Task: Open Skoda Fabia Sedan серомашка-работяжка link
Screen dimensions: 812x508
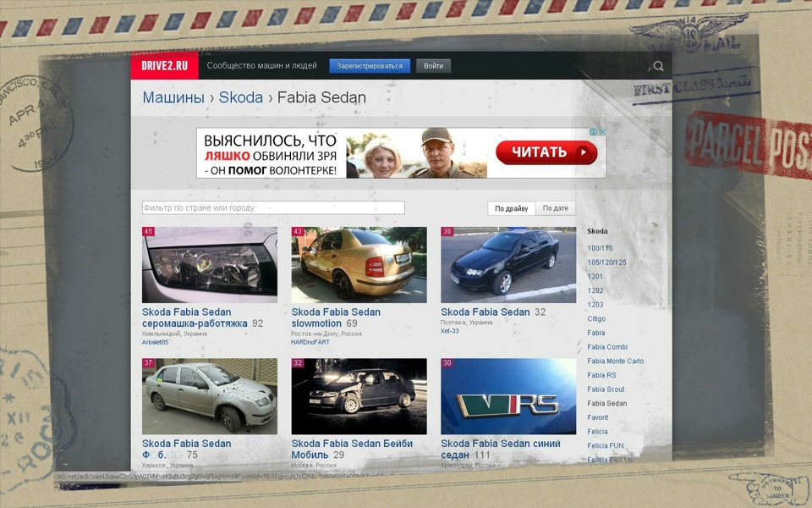Action: click(195, 317)
